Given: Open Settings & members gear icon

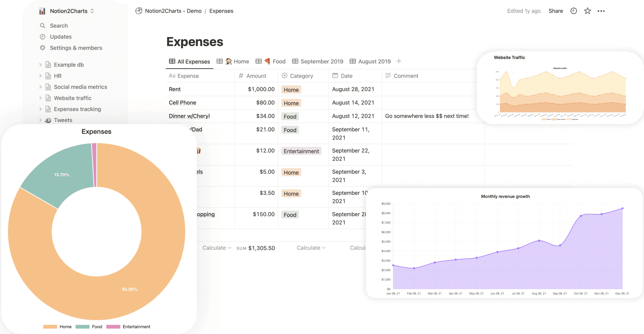Looking at the screenshot, I should click(43, 48).
